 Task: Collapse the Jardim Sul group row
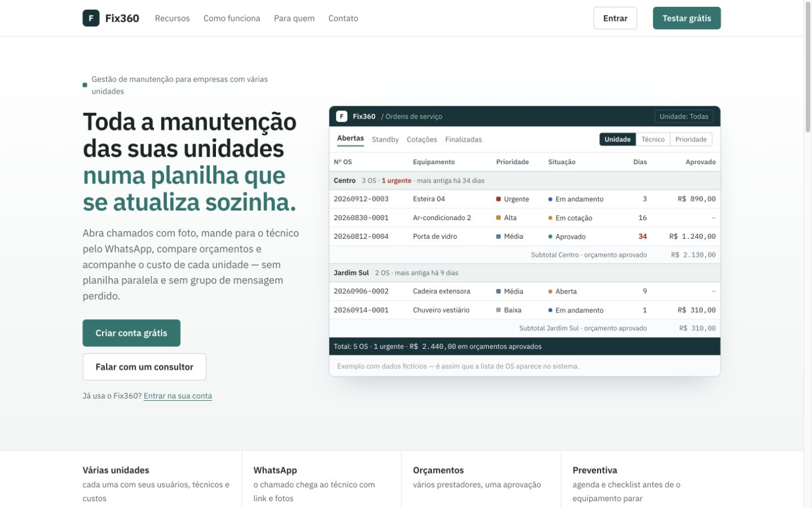(525, 273)
